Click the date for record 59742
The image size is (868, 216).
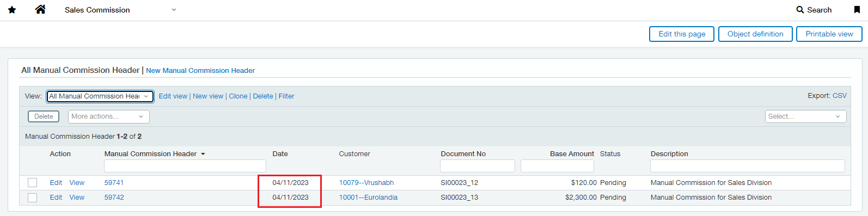tap(290, 198)
